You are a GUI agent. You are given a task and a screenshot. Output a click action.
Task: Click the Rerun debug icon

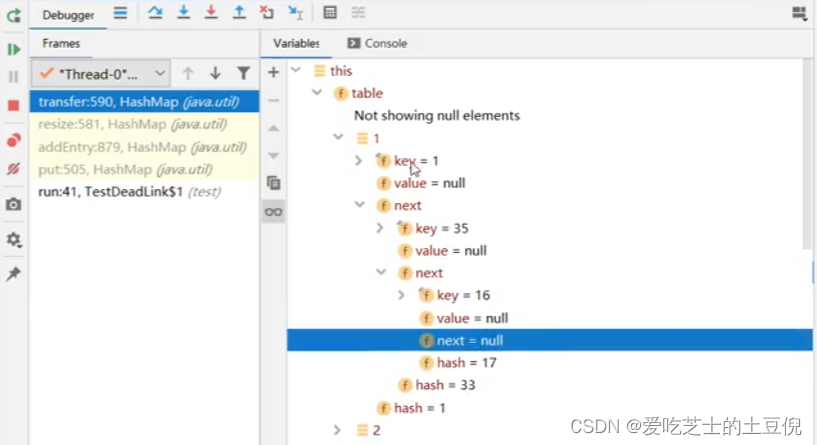click(14, 16)
